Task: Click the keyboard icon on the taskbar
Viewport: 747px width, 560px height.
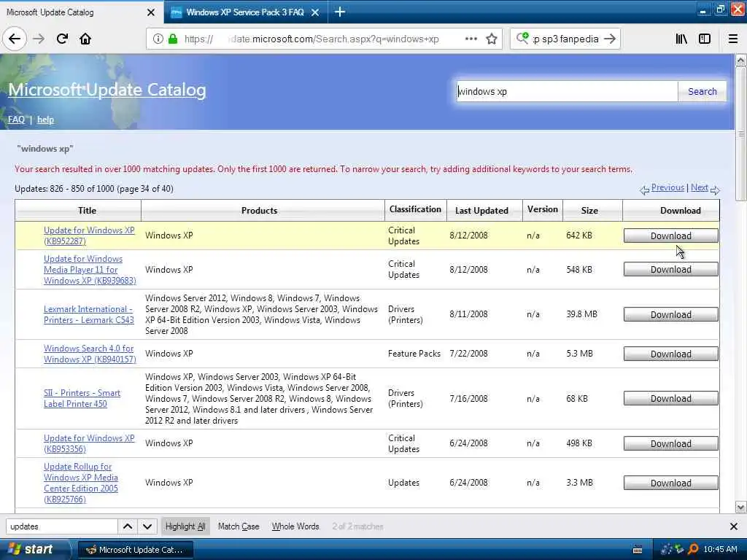Action: [638, 550]
